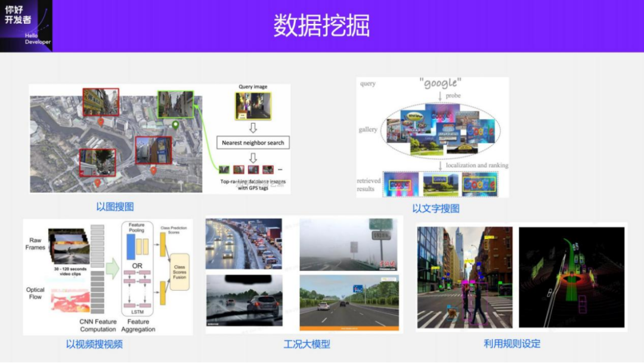The width and height of the screenshot is (644, 363).
Task: Select the 以文字搜图 caption
Action: point(436,208)
